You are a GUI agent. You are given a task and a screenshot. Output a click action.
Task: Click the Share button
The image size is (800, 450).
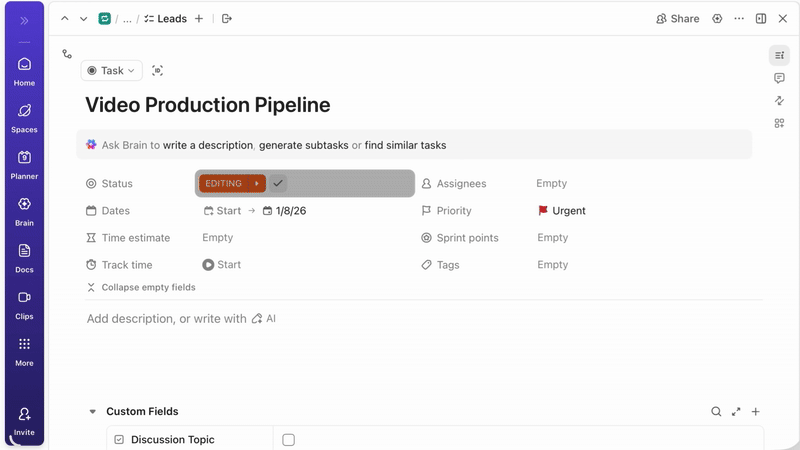(677, 19)
